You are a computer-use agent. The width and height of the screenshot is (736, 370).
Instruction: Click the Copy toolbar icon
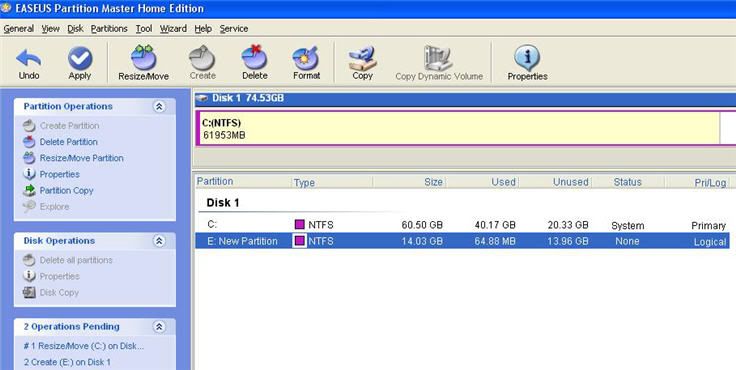[x=362, y=58]
